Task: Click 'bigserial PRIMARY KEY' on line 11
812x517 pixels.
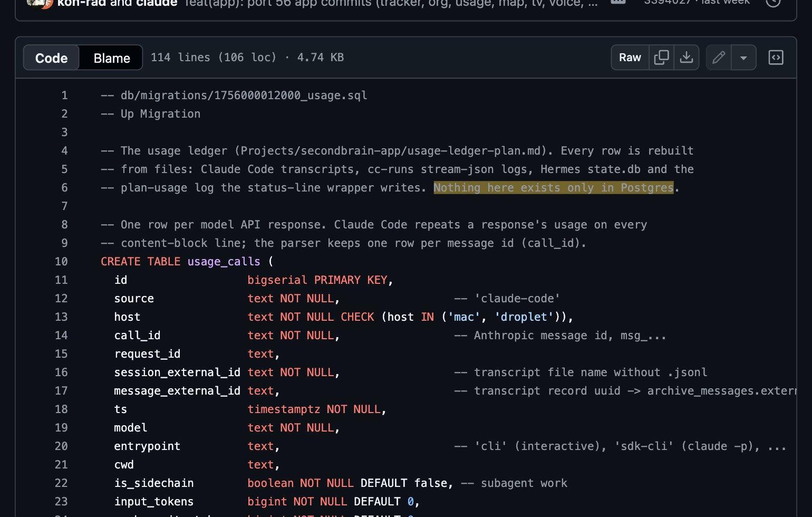Action: [317, 280]
